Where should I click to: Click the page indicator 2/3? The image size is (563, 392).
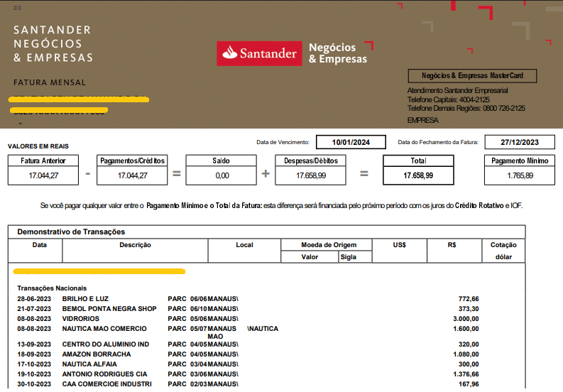17,8
